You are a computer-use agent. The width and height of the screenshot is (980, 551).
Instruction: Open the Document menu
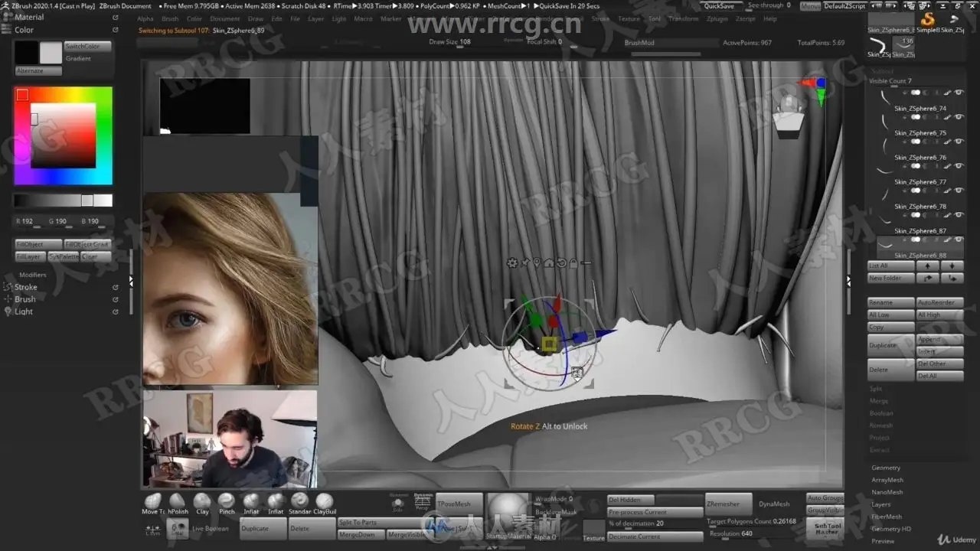point(225,18)
